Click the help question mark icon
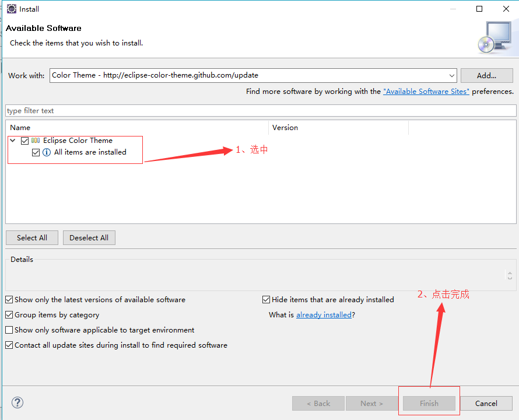 click(x=17, y=402)
